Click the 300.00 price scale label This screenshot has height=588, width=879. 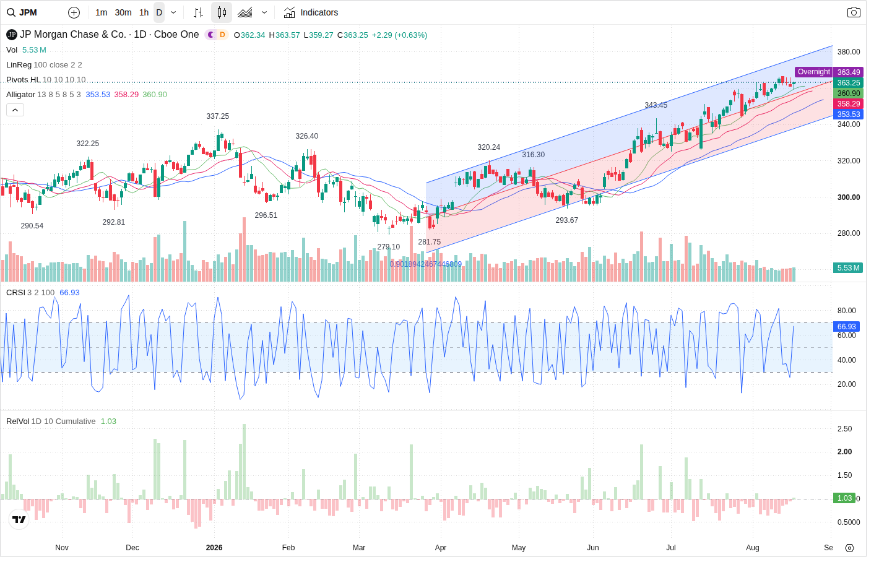click(849, 197)
